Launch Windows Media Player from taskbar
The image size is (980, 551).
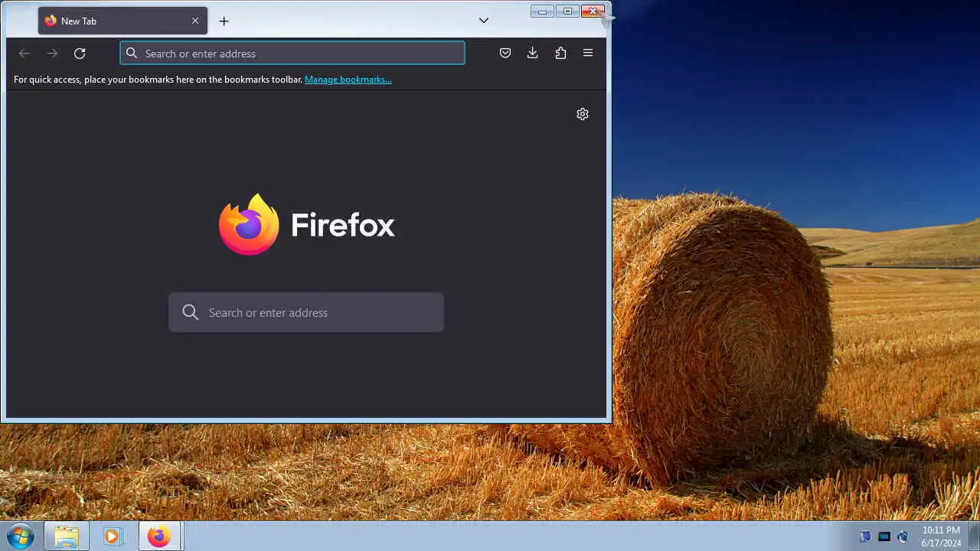(x=112, y=536)
